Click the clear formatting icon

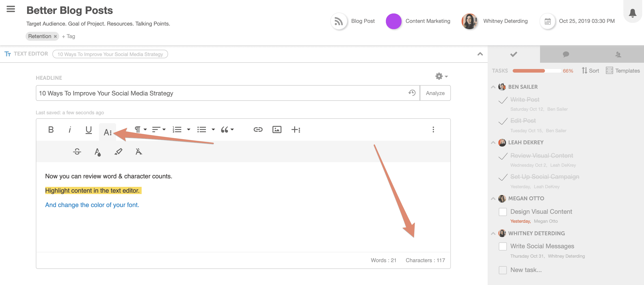(x=138, y=151)
